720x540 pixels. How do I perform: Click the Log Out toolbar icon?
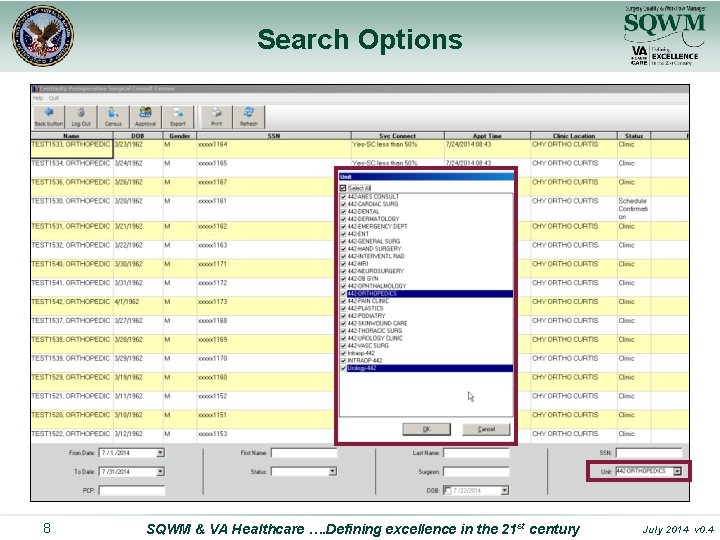81,117
